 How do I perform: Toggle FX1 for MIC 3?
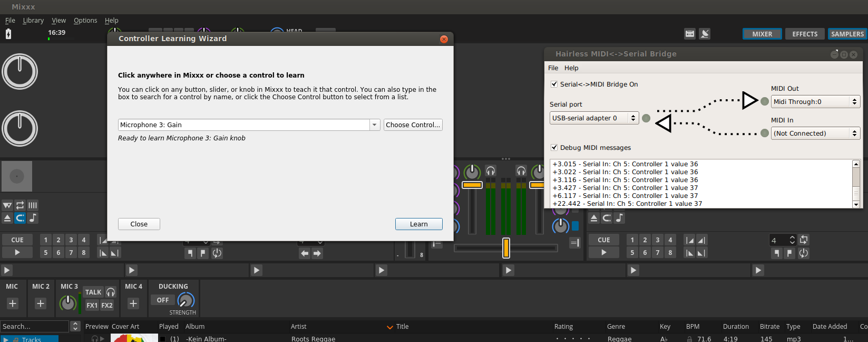[92, 305]
